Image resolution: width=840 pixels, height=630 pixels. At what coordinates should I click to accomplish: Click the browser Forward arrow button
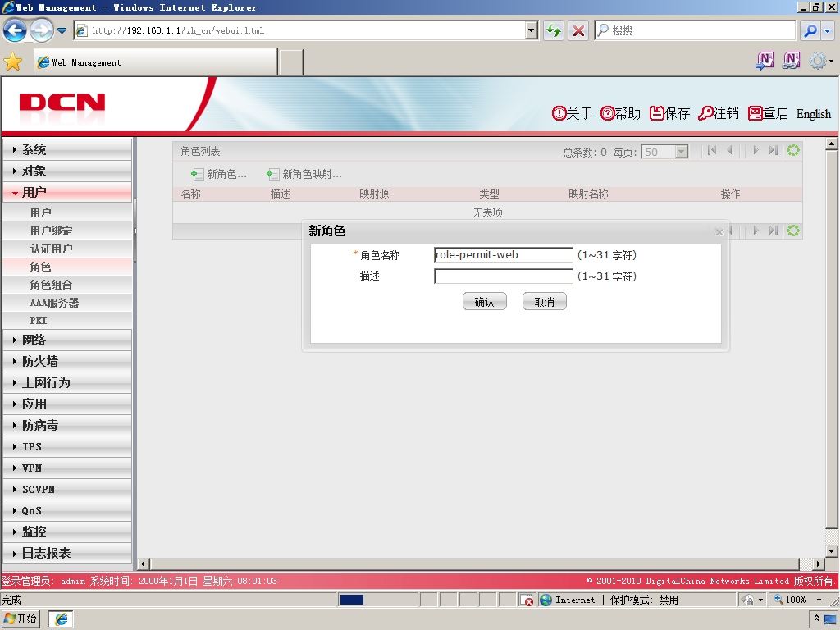(41, 30)
